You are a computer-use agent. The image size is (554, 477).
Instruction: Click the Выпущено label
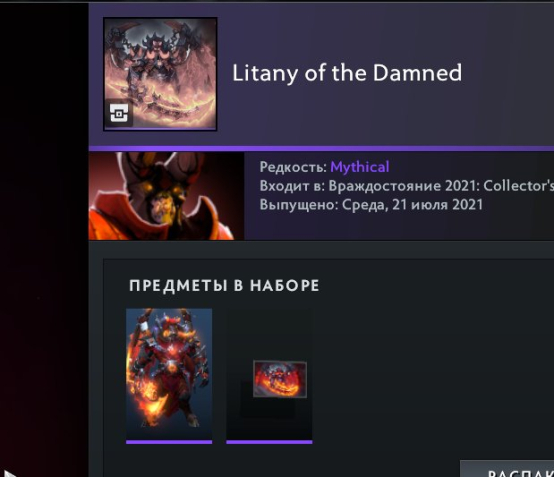tap(299, 205)
